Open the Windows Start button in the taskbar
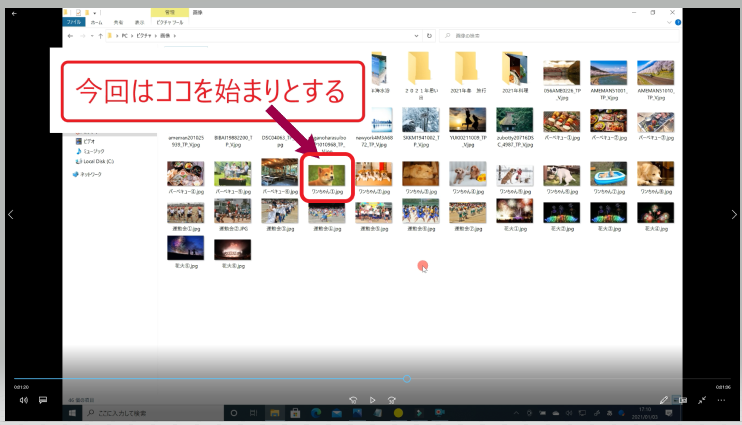The height and width of the screenshot is (425, 742). point(73,412)
